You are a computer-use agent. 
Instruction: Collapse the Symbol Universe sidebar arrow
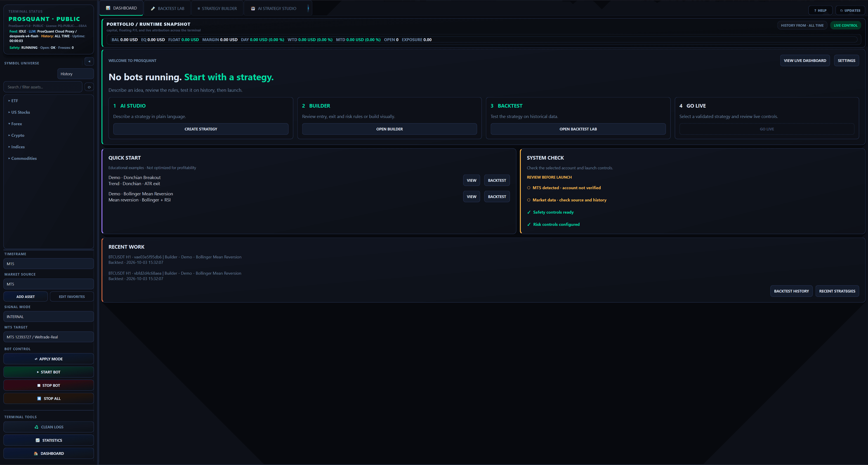(89, 61)
